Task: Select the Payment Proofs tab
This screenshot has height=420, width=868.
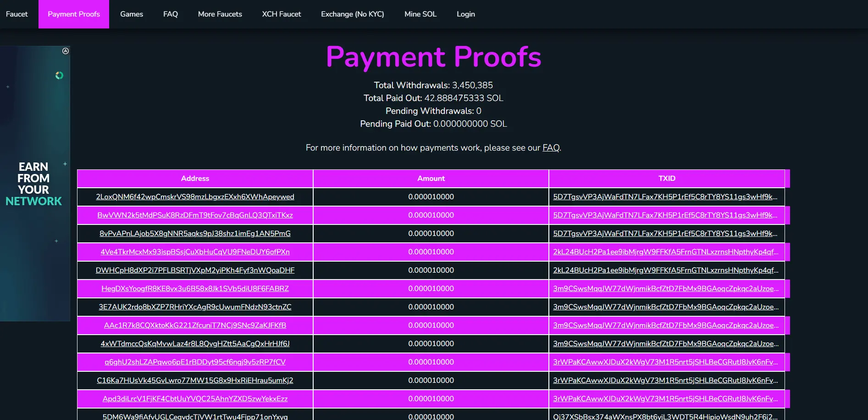Action: (74, 14)
